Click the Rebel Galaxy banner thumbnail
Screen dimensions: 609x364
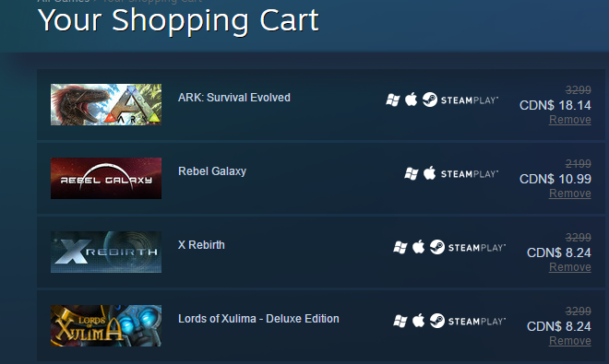tap(106, 178)
